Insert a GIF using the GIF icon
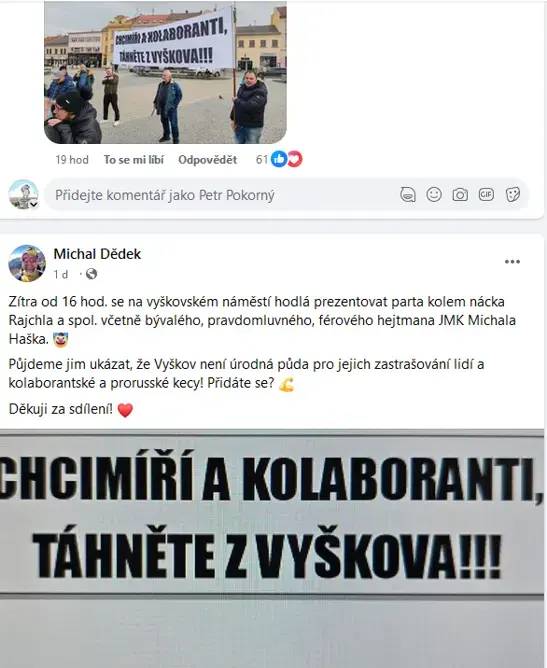 [x=486, y=195]
